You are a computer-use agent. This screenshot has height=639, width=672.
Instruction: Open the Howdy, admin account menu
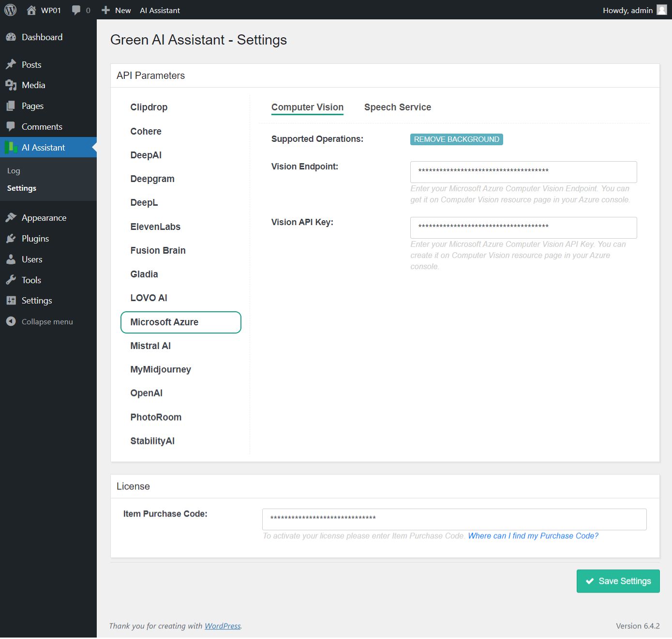(627, 10)
